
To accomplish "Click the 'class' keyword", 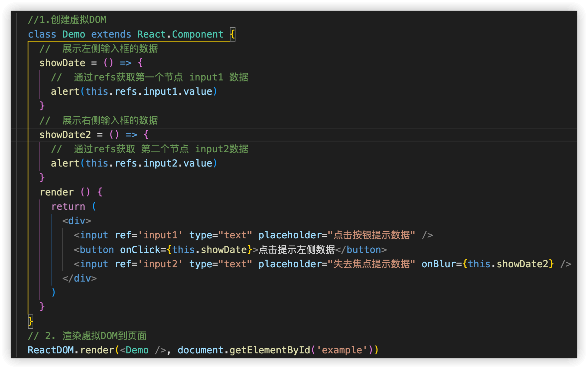I will (x=42, y=34).
